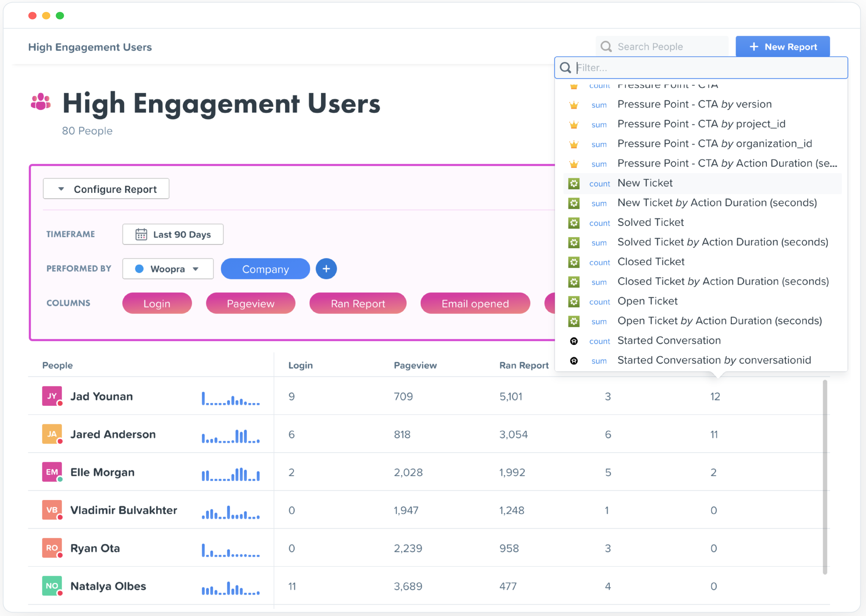866x616 pixels.
Task: Click Ryan Ota RO avatar
Action: [52, 548]
